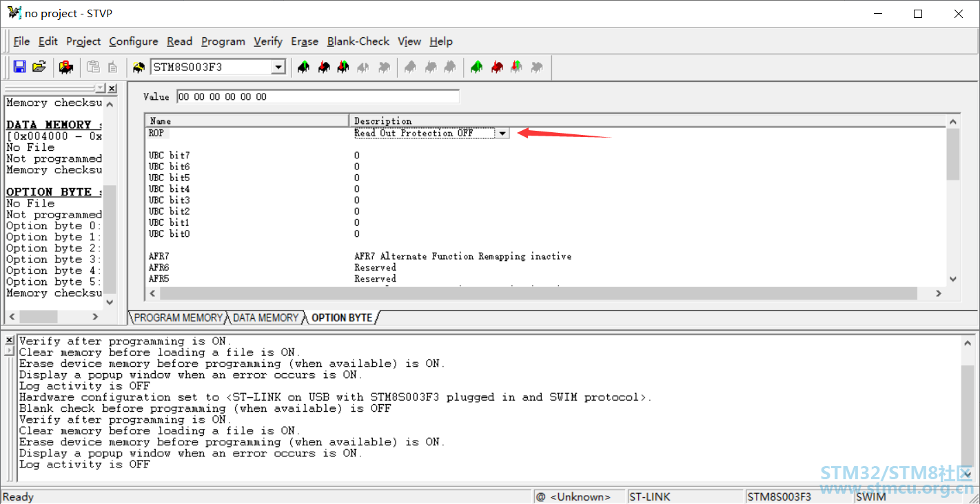Image resolution: width=980 pixels, height=504 pixels.
Task: Open the STM8S003F3 device dropdown
Action: coord(278,67)
